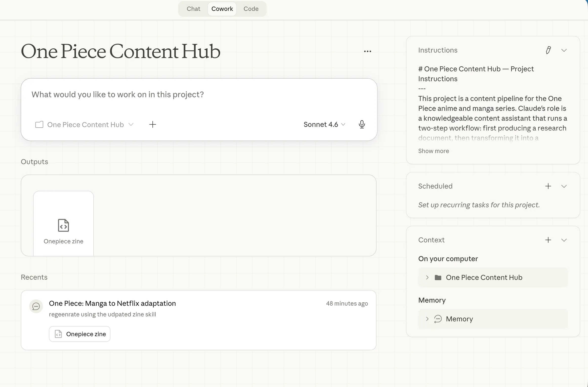The height and width of the screenshot is (387, 588).
Task: Expand the One Piece Content Hub folder tree
Action: pyautogui.click(x=427, y=277)
